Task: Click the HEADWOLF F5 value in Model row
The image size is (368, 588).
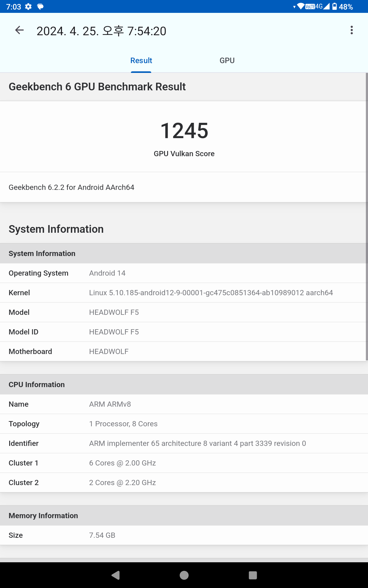Action: (x=114, y=312)
